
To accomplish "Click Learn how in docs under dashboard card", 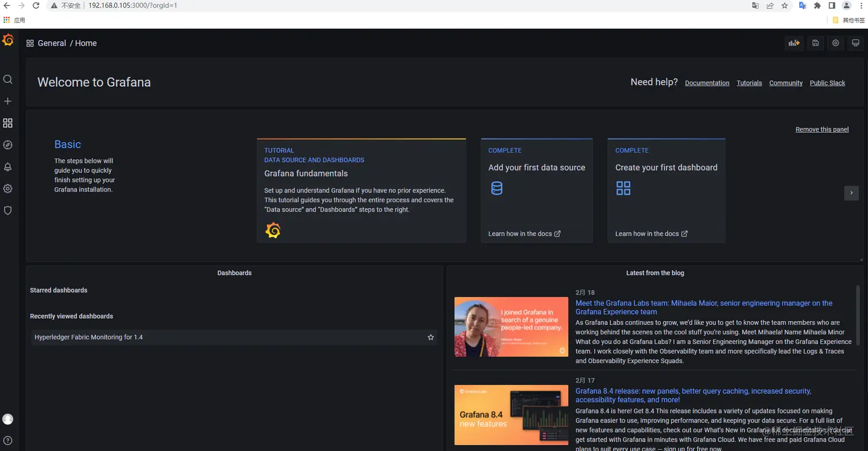I will click(652, 234).
